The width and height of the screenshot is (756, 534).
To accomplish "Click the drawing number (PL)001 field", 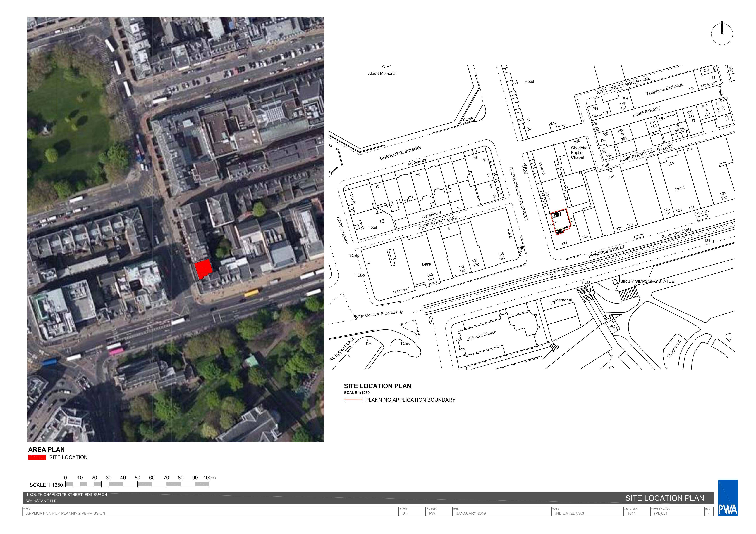I will point(661,513).
